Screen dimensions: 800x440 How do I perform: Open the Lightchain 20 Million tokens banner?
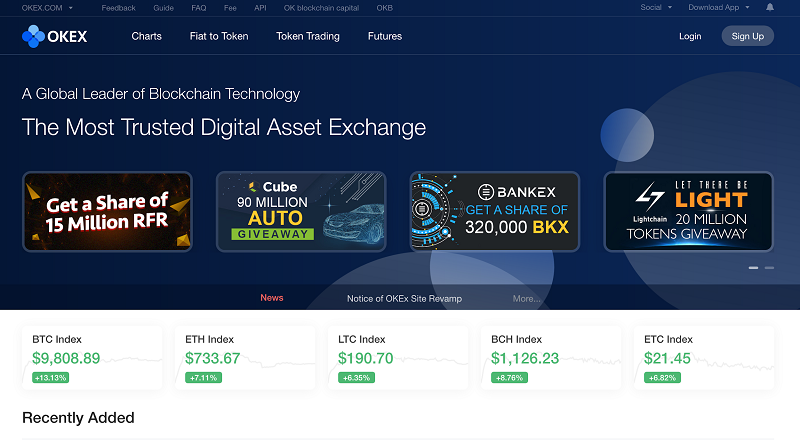[688, 211]
